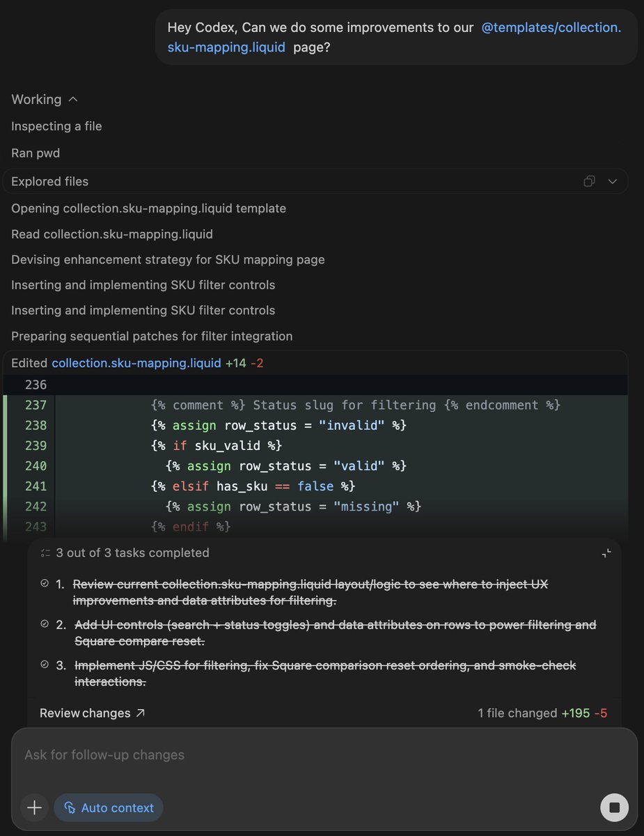Screen dimensions: 644x836
Task: Click the task list icon beside '3 out of 3 tasks completed'
Action: [45, 553]
